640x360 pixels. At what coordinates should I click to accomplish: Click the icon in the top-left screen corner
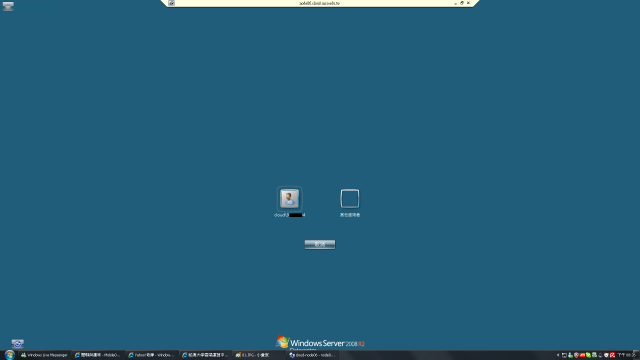click(8, 6)
